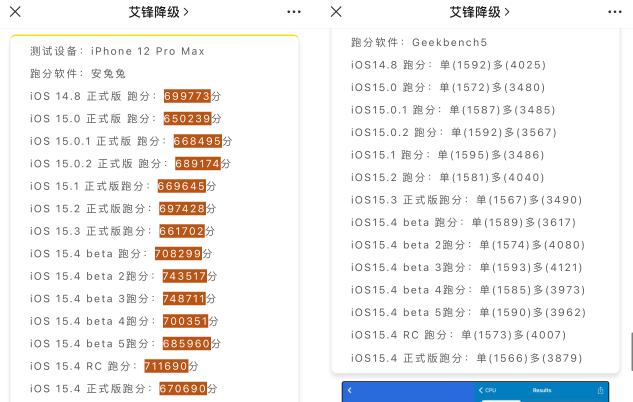This screenshot has width=633, height=402.
Task: Tap the Results title in Geekbench screenshot
Action: (542, 390)
